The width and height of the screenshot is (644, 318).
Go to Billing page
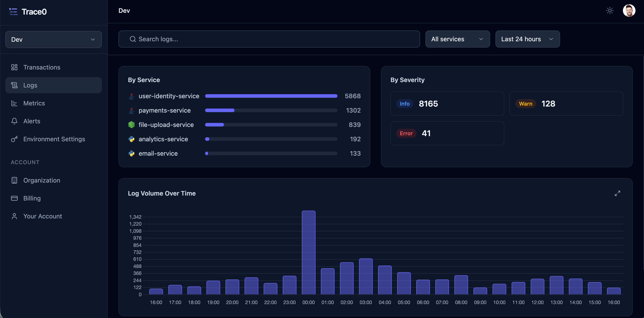pos(53,198)
